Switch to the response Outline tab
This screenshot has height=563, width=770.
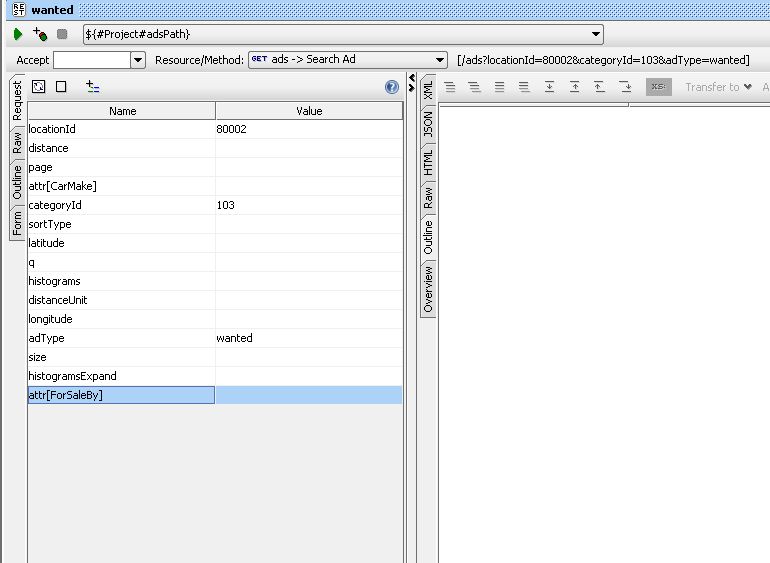[428, 237]
